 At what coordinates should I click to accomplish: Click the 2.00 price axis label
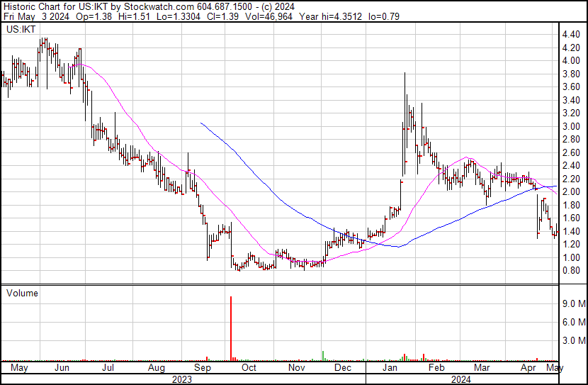coord(571,192)
